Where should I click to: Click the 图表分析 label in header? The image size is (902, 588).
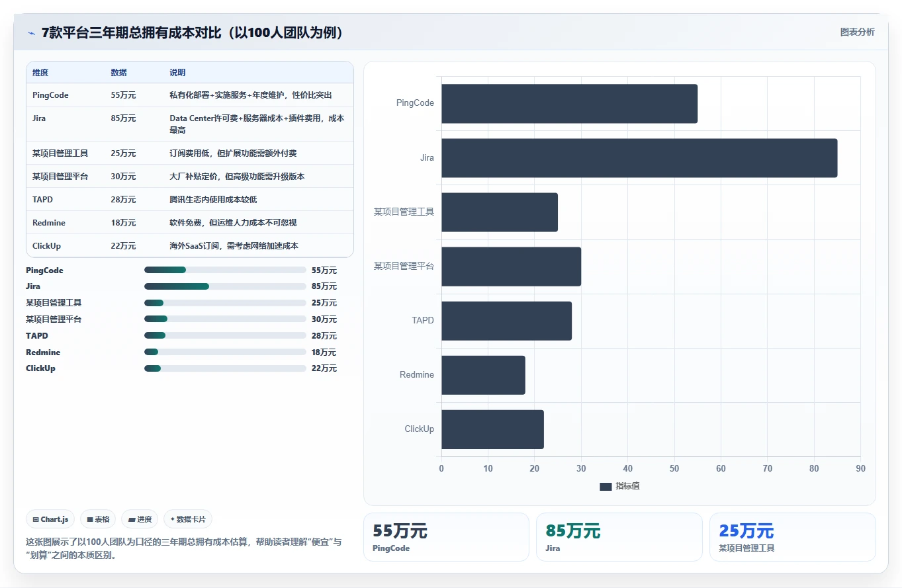857,32
